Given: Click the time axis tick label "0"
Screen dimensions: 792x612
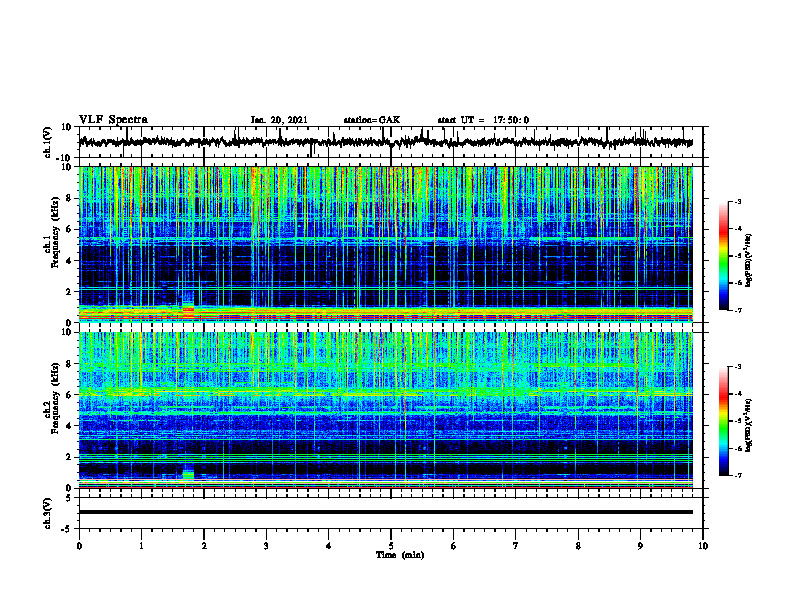Looking at the screenshot, I should point(79,546).
